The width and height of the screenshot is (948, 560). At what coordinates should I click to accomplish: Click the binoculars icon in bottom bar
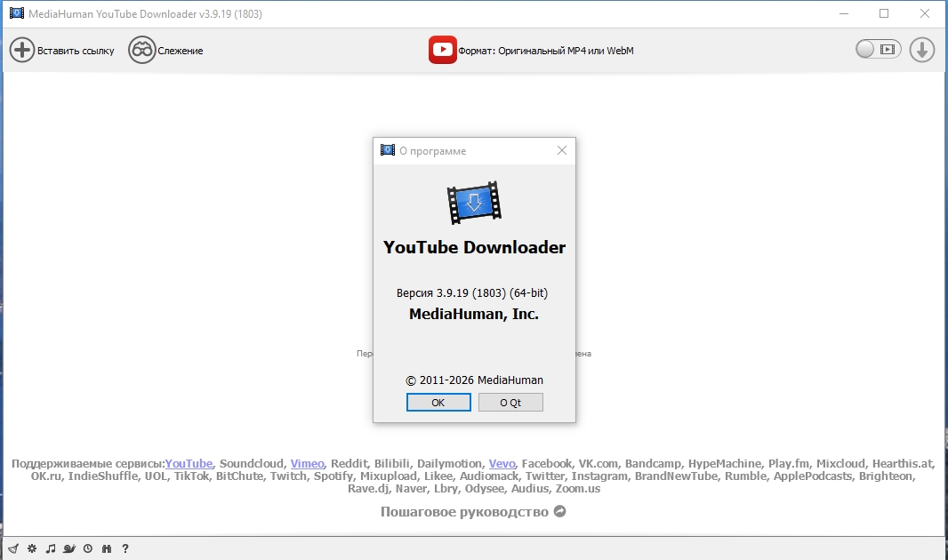point(107,548)
